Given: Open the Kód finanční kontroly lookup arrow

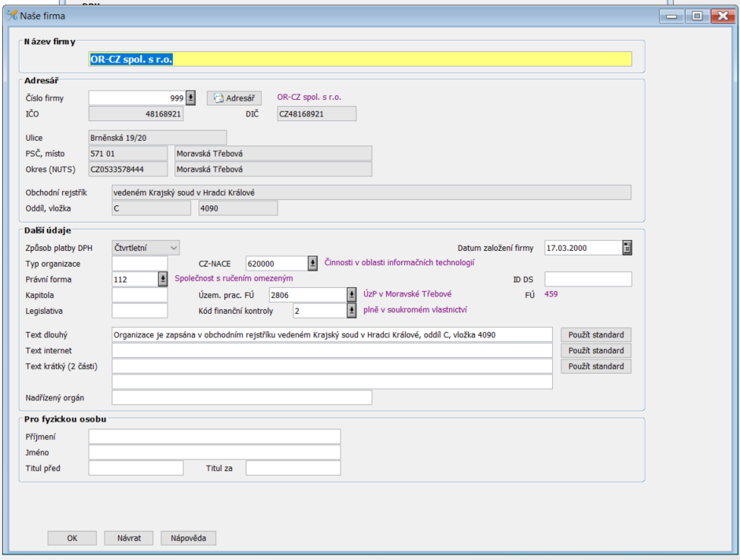Looking at the screenshot, I should pos(352,311).
